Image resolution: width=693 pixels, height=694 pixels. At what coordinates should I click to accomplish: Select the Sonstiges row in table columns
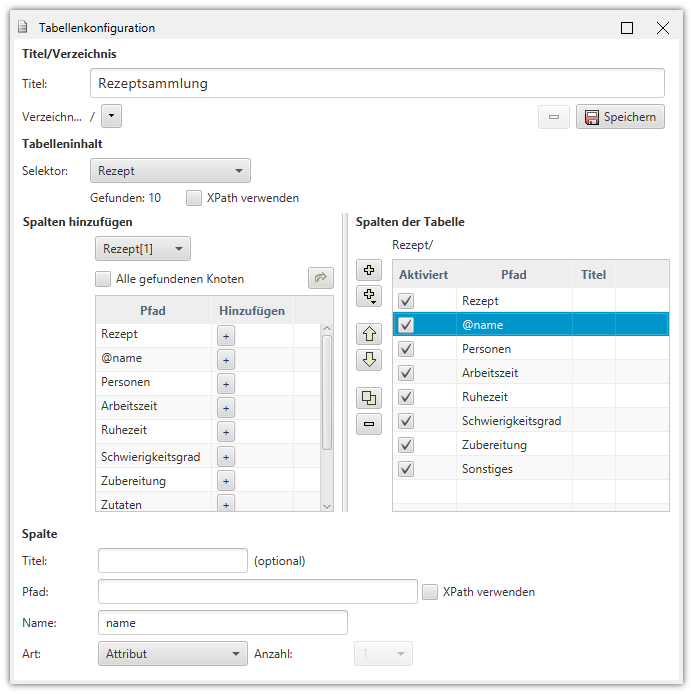click(x=514, y=469)
